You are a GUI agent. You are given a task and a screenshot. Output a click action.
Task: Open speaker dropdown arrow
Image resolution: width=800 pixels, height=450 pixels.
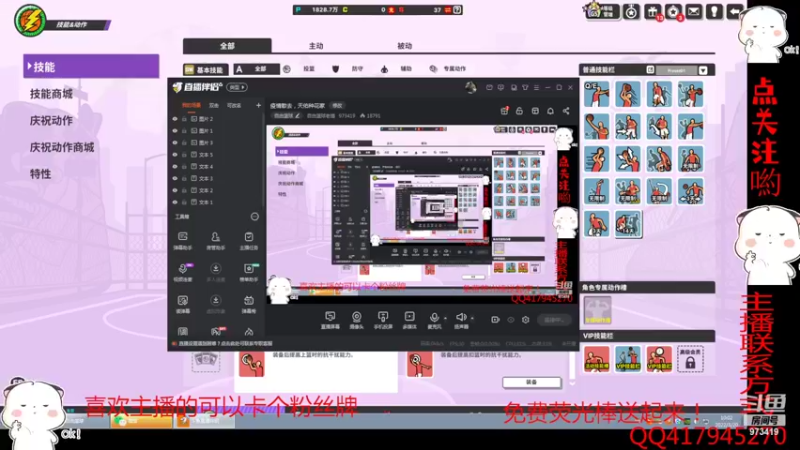[472, 318]
